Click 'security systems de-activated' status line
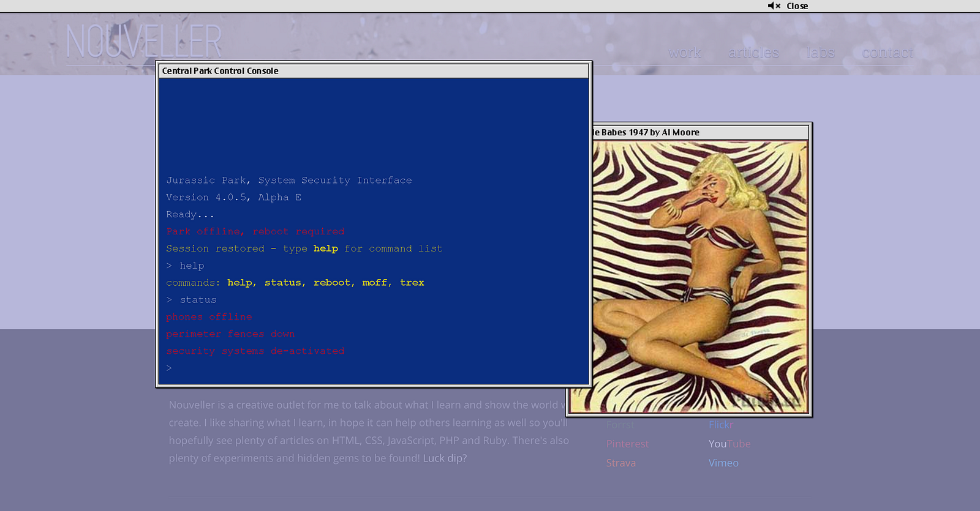The width and height of the screenshot is (980, 511). click(255, 351)
